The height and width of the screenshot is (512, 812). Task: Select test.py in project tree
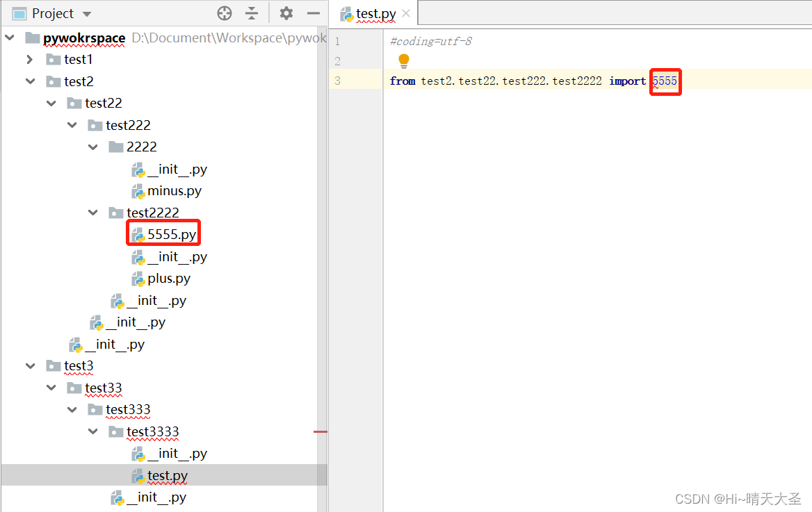coord(168,475)
